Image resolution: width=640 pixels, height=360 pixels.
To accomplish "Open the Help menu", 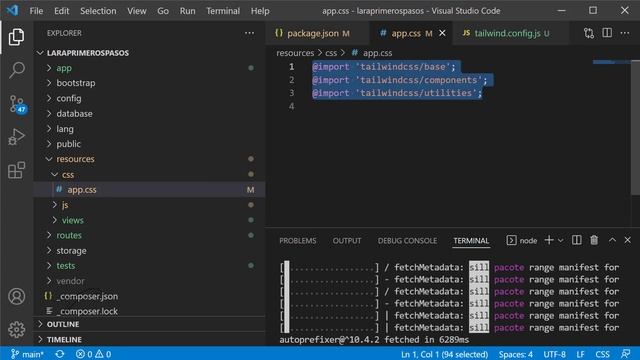I will coord(260,11).
